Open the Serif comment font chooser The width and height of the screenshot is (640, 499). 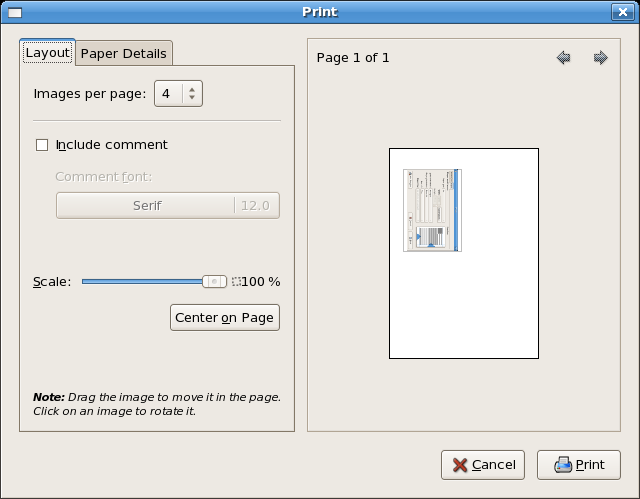(167, 206)
